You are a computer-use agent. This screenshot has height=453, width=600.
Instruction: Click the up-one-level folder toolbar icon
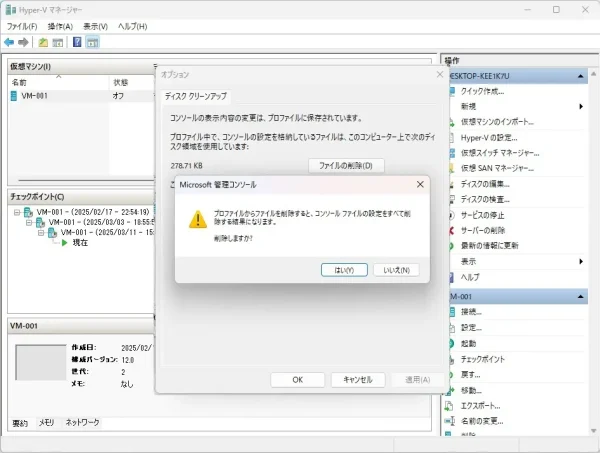(x=43, y=42)
